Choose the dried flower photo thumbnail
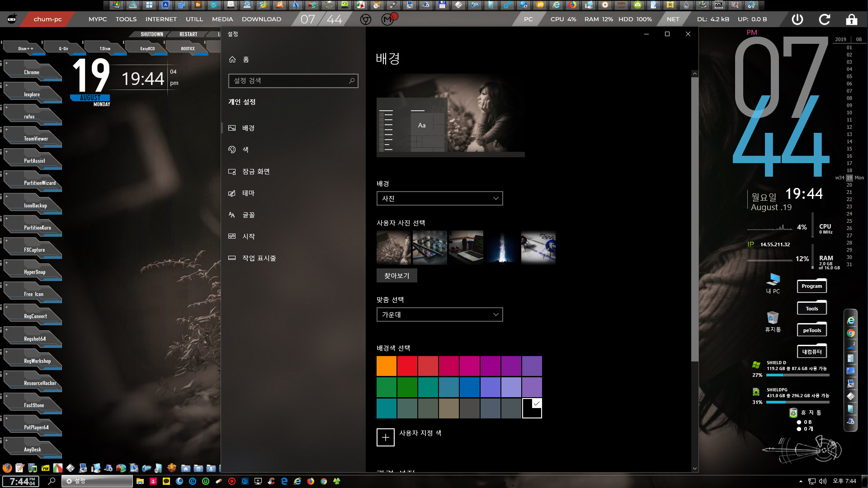 (x=394, y=247)
